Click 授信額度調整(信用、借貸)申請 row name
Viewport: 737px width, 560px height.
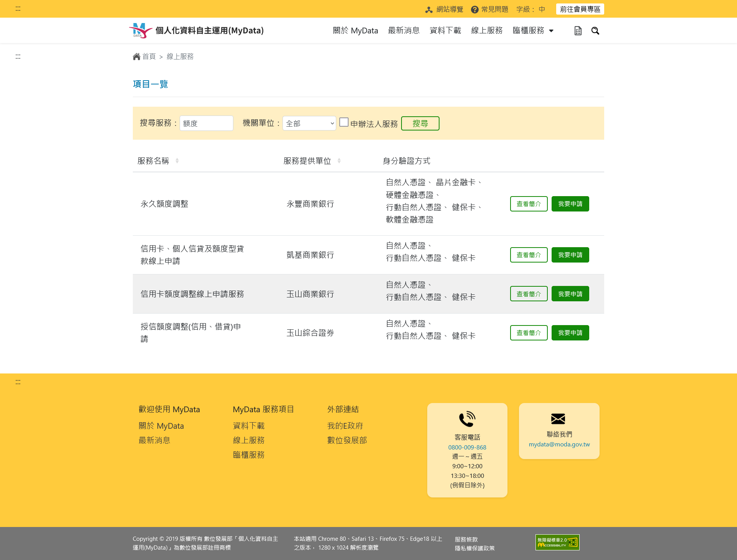point(191,333)
